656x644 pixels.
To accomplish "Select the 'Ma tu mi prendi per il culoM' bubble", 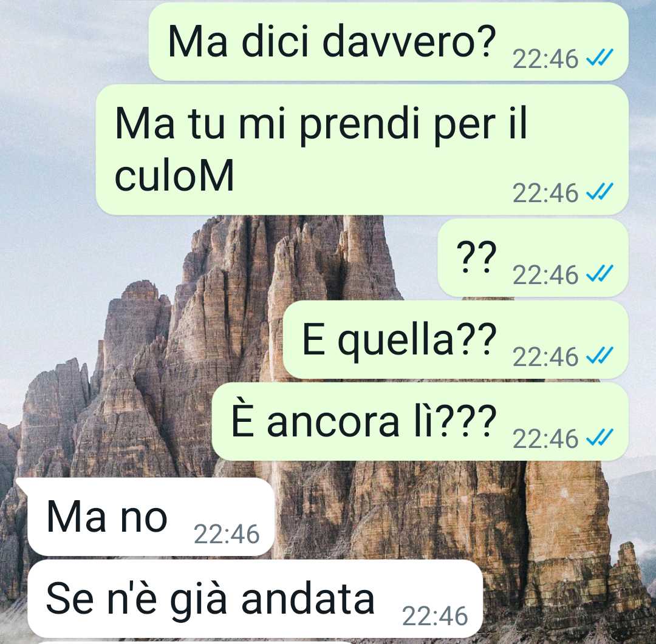I will point(362,150).
